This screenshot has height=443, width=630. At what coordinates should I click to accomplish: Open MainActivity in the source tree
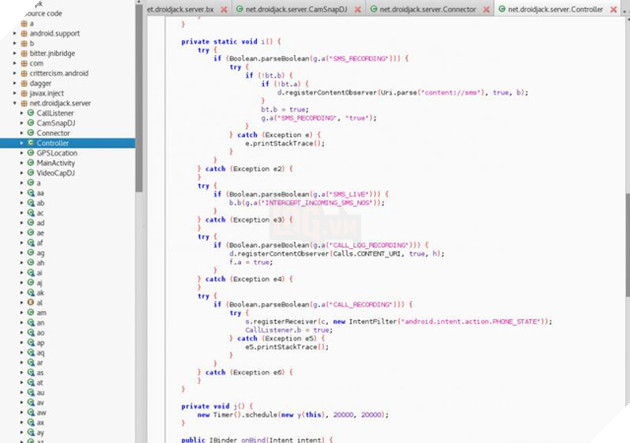pyautogui.click(x=63, y=163)
